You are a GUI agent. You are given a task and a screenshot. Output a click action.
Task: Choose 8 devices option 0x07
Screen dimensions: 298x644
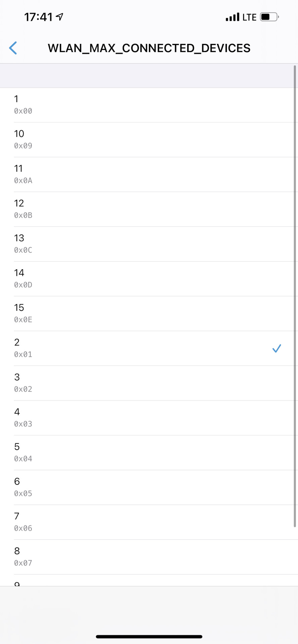(149, 557)
